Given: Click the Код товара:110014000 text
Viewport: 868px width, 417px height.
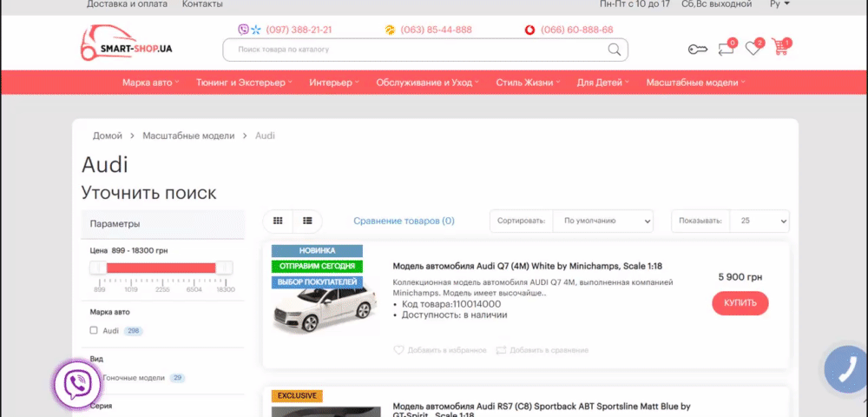Looking at the screenshot, I should 450,304.
